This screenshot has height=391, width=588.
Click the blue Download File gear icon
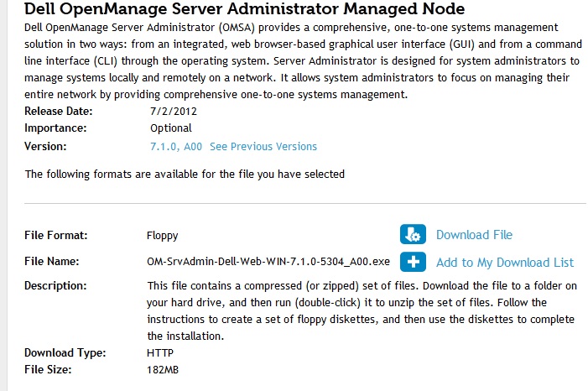(413, 235)
